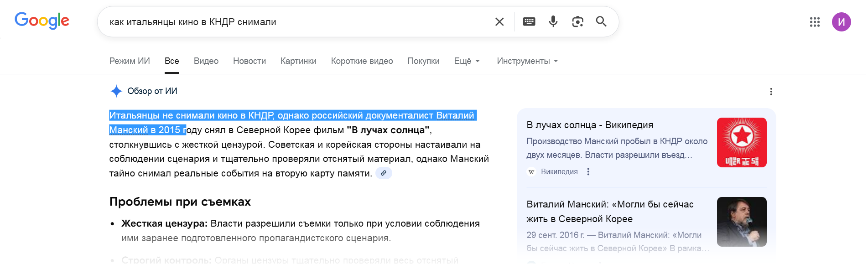Switch to the Видео tab

coord(206,61)
